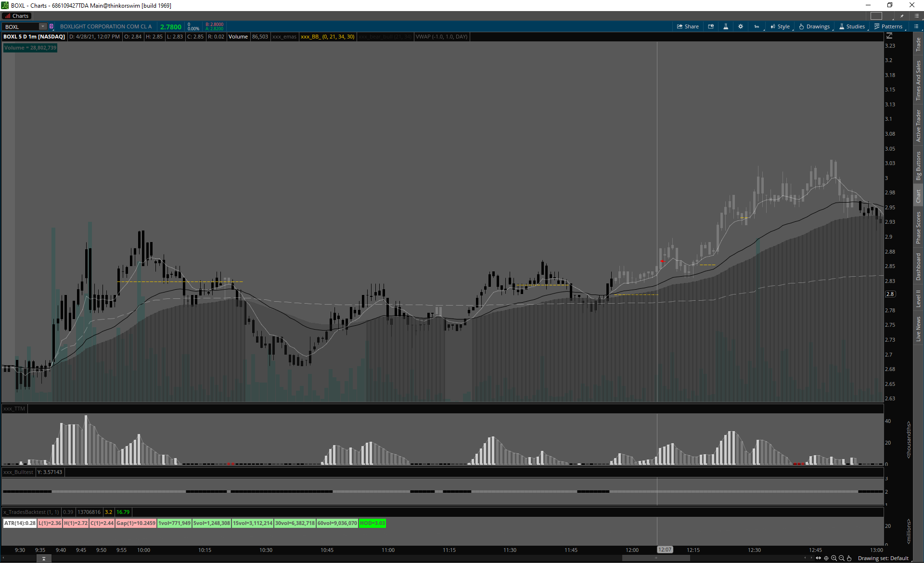Open the 1m timeframe dropdown
This screenshot has width=924, height=563.
(757, 26)
